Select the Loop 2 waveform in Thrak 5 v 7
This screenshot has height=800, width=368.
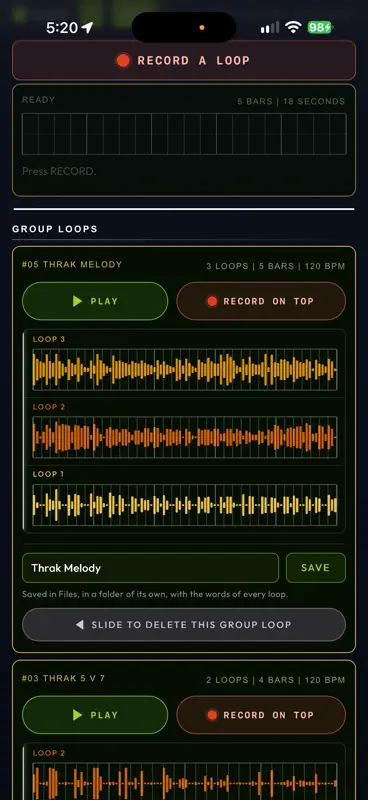coord(184,782)
